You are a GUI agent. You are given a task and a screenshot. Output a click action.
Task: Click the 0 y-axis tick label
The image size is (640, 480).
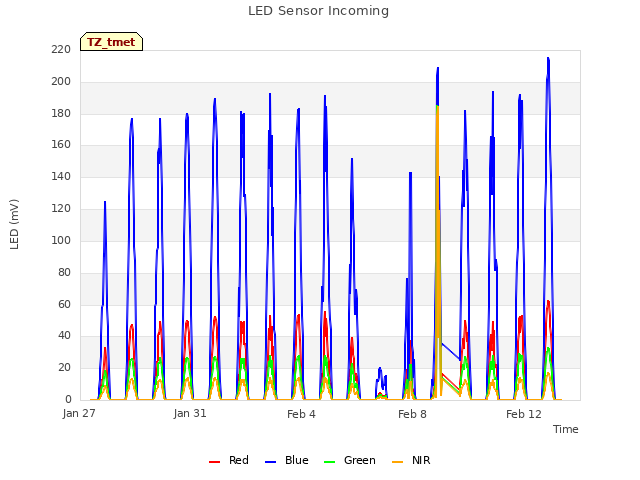point(68,399)
